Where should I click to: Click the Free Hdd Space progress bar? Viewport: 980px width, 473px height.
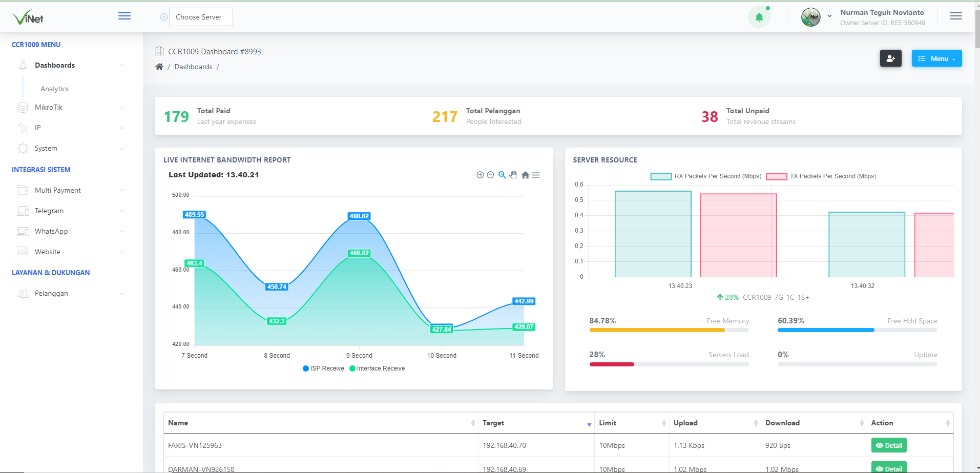pyautogui.click(x=858, y=330)
